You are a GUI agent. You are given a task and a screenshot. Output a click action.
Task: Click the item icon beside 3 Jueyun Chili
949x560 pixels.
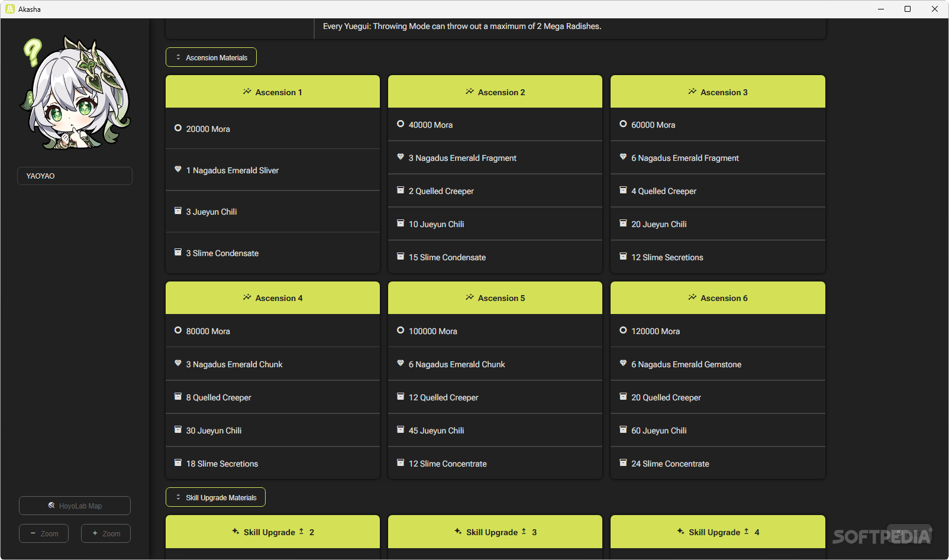(178, 211)
